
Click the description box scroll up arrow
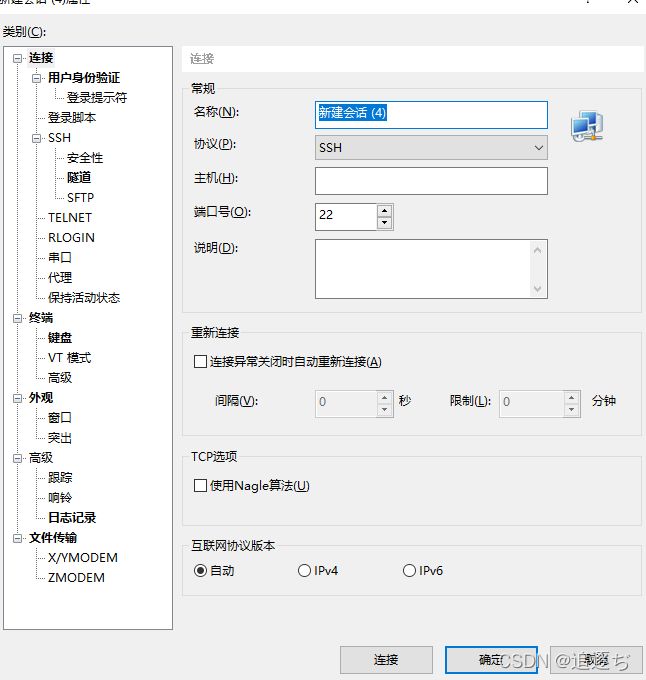[538, 250]
